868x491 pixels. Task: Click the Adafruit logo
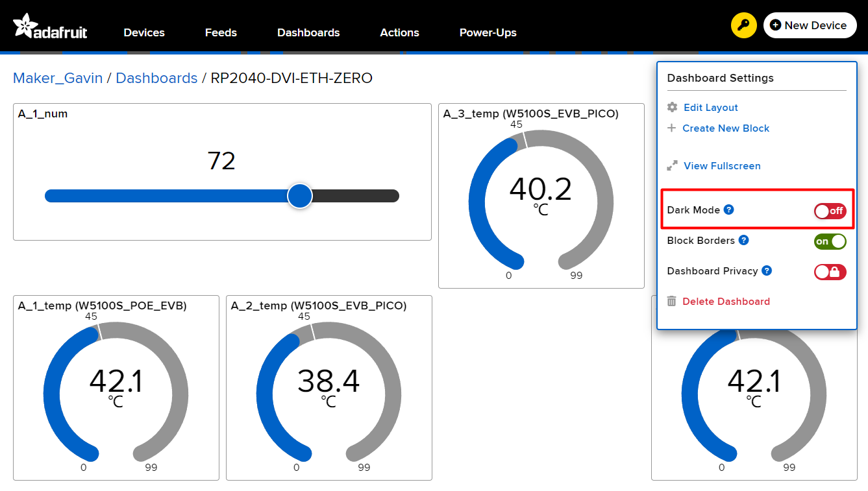[50, 26]
